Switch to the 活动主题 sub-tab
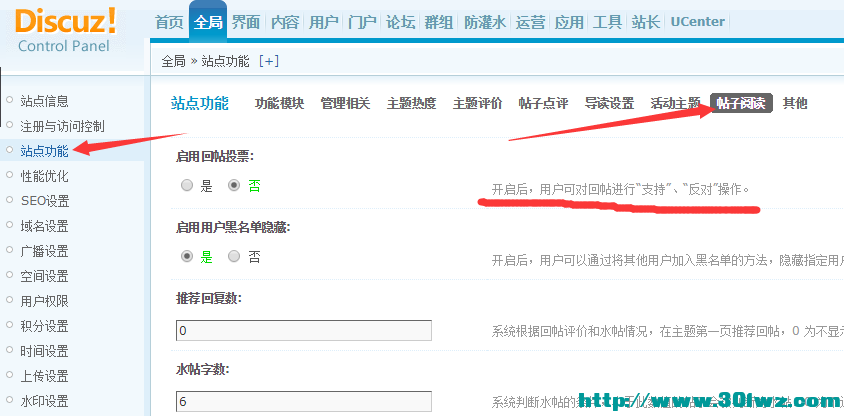 click(x=675, y=103)
